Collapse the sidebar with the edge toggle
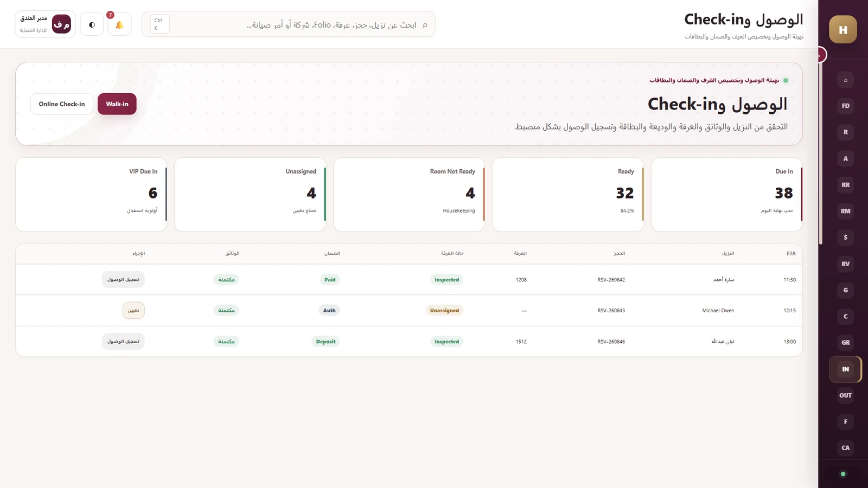The height and width of the screenshot is (488, 868). tap(820, 55)
